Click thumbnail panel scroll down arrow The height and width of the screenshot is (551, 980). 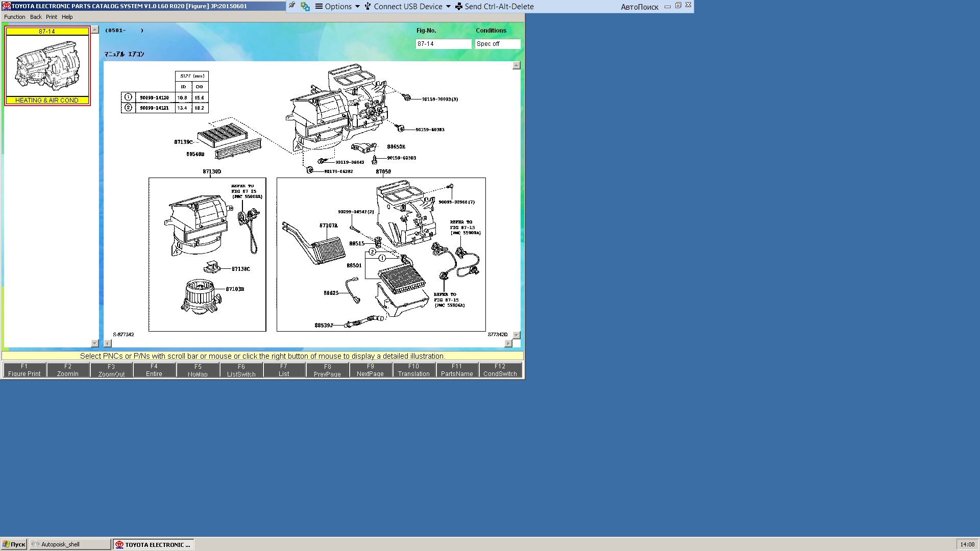point(94,343)
